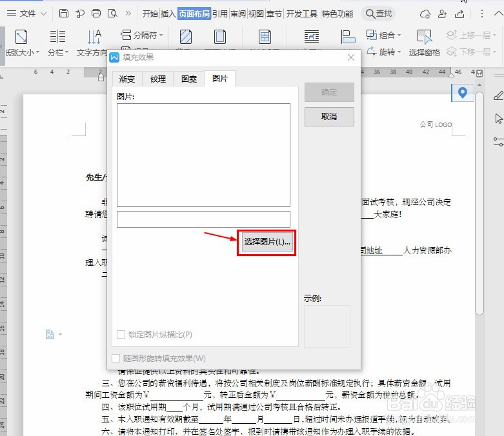Image resolution: width=504 pixels, height=436 pixels.
Task: Switch to the 插入 ribbon tab
Action: click(x=168, y=14)
